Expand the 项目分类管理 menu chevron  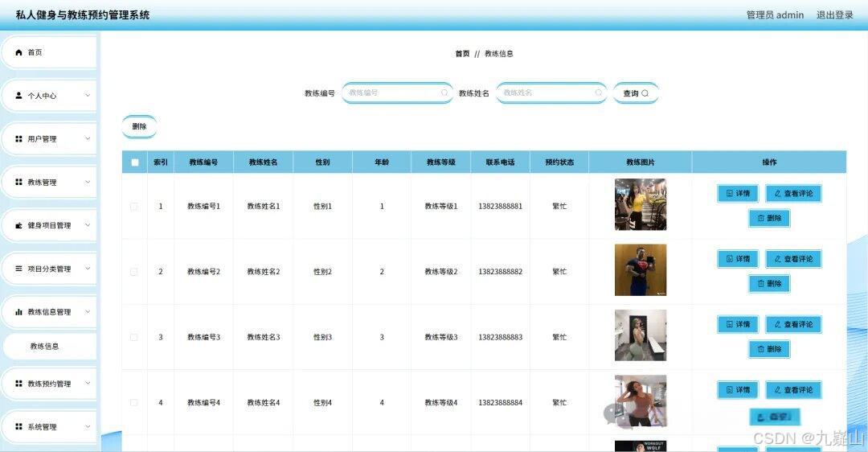[88, 269]
